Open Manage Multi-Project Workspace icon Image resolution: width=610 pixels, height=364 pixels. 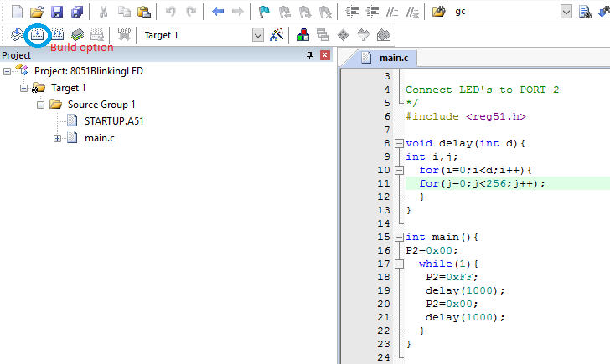(323, 35)
